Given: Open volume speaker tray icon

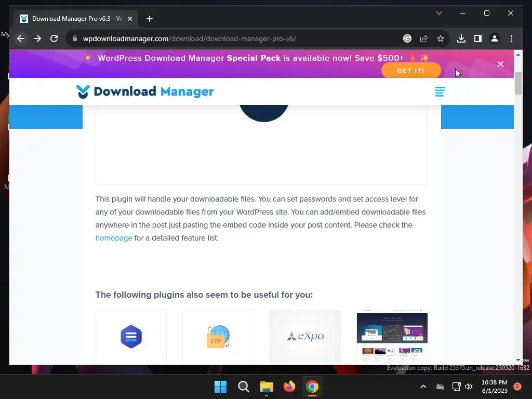Looking at the screenshot, I should pyautogui.click(x=469, y=387).
